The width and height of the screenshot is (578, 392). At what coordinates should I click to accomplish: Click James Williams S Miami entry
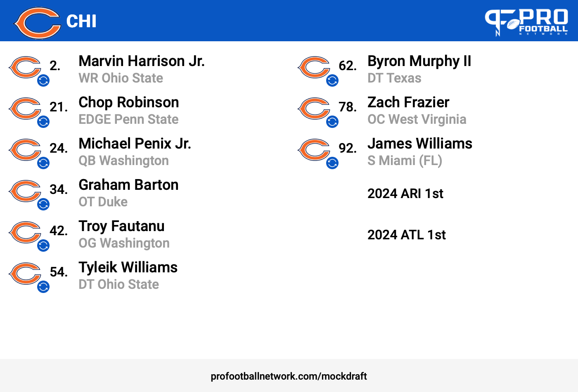pos(420,152)
